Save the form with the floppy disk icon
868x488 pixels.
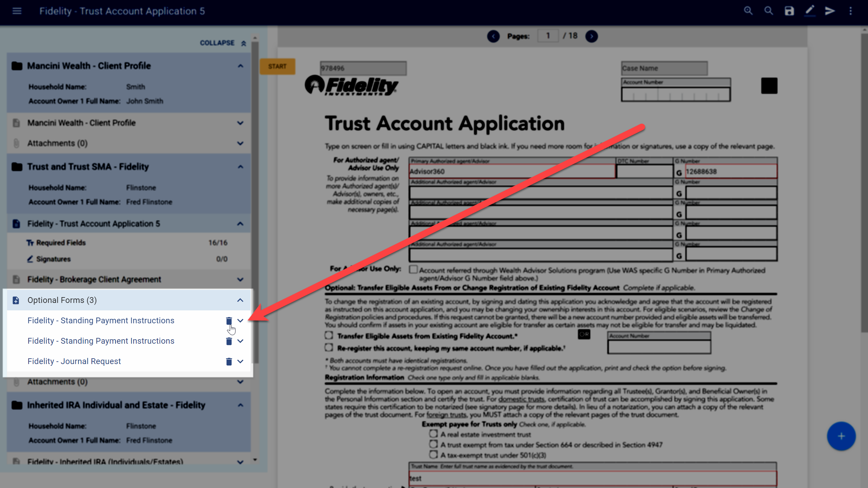tap(789, 11)
